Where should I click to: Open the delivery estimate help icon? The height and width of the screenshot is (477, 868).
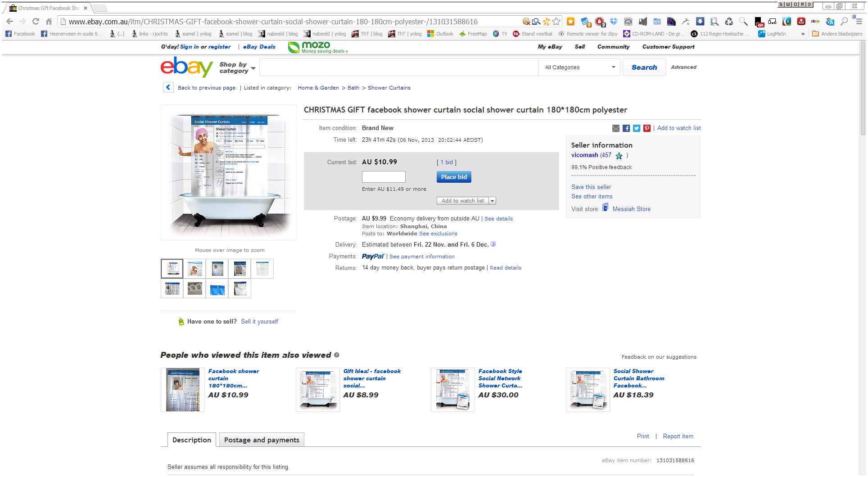[493, 244]
